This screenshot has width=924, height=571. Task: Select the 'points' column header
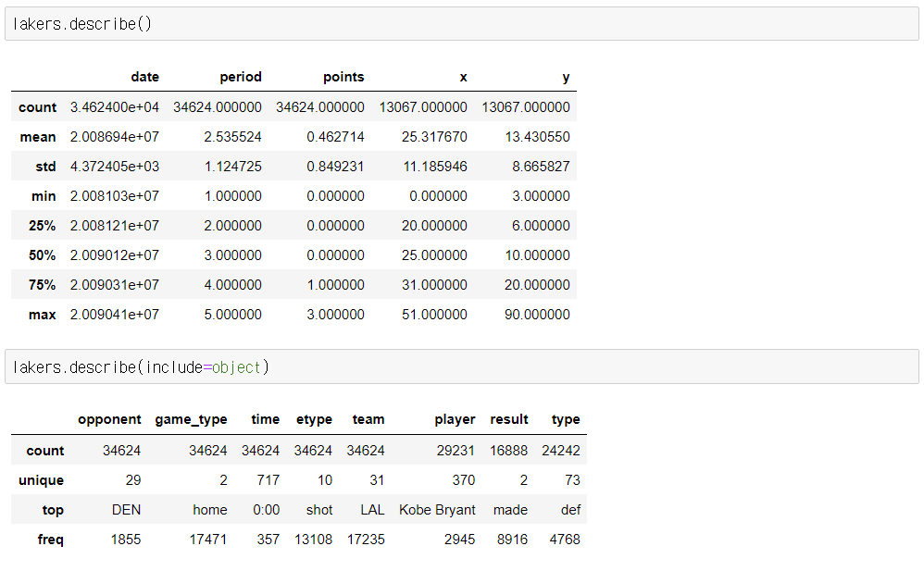click(x=343, y=77)
